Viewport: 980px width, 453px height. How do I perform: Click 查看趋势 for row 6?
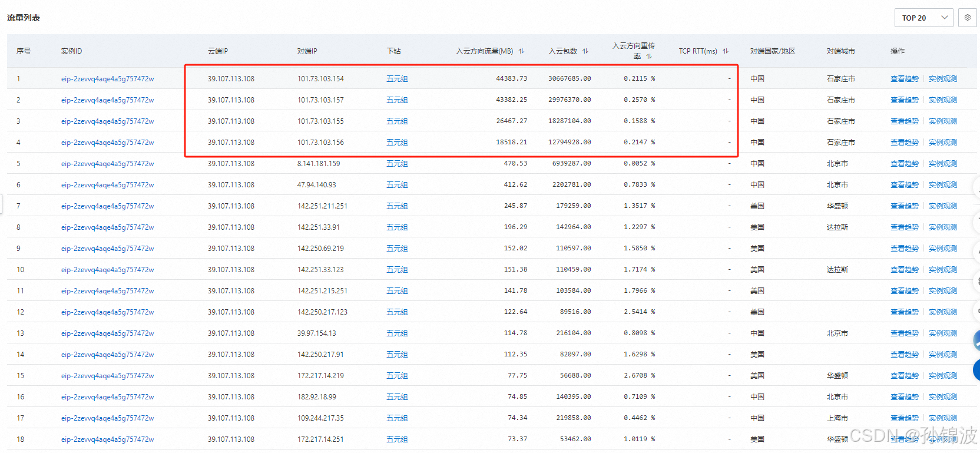905,185
